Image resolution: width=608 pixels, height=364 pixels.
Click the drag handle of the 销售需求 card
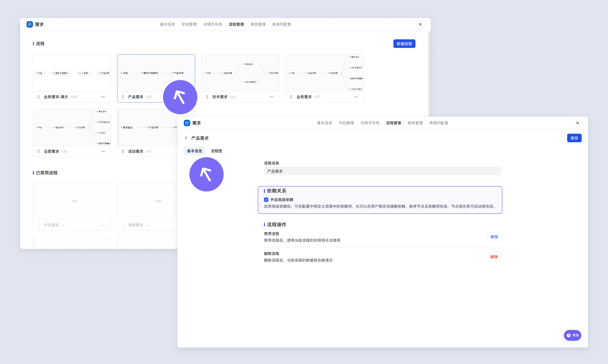[x=123, y=225]
